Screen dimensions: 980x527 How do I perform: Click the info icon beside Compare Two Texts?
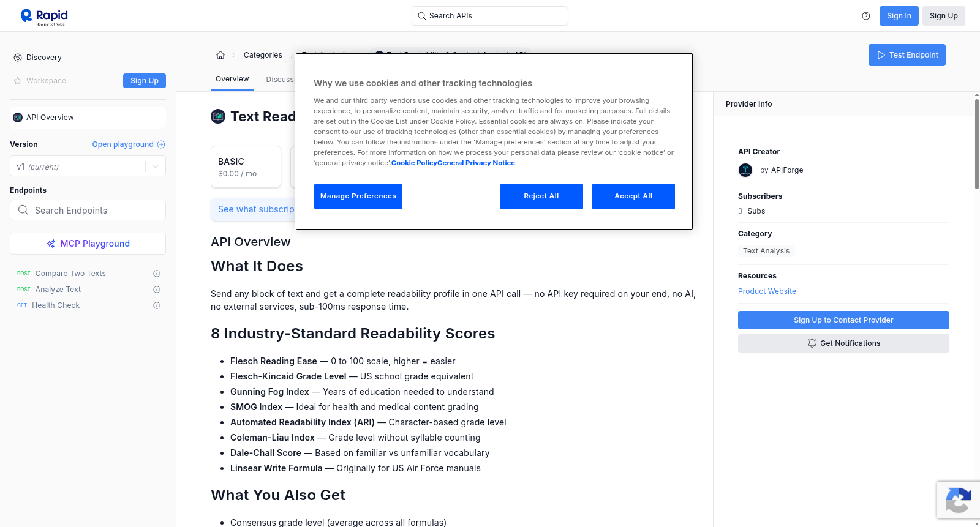(157, 274)
